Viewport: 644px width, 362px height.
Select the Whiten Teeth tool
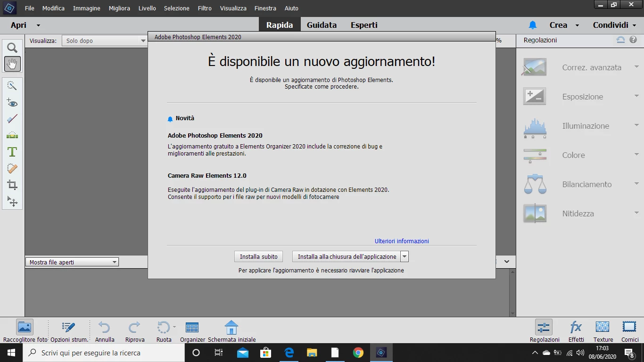(x=12, y=119)
